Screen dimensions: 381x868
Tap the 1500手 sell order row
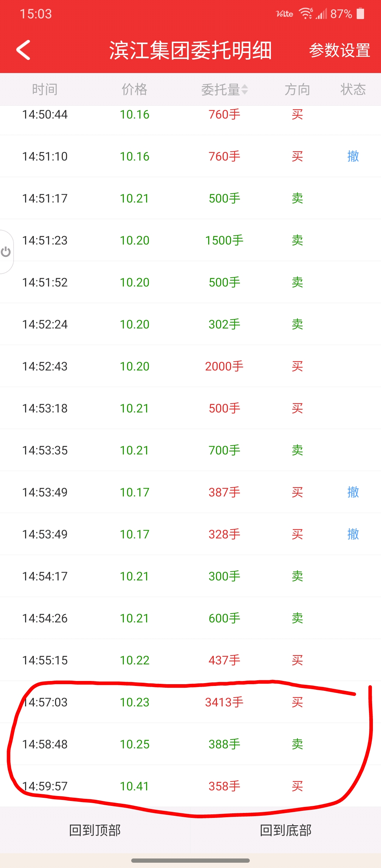(190, 240)
